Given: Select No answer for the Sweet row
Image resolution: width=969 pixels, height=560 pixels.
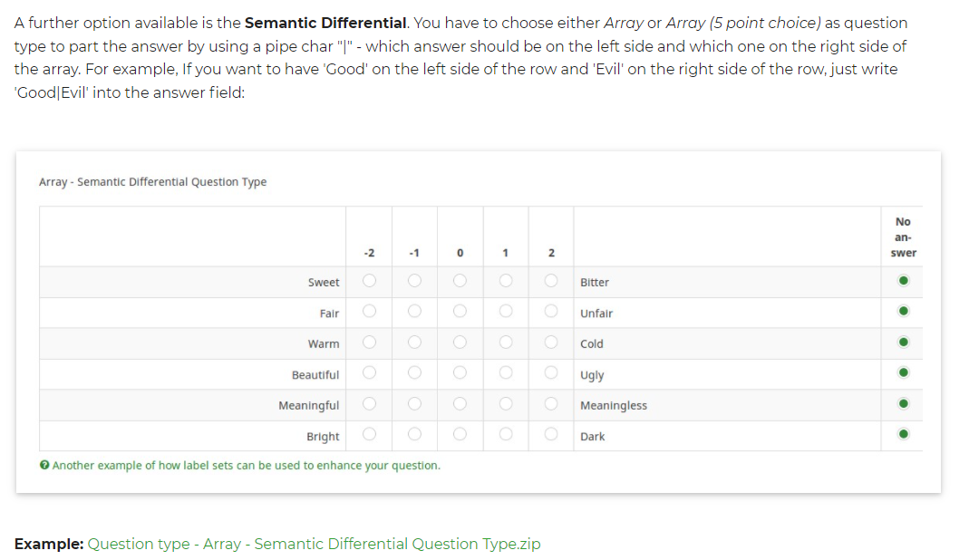Looking at the screenshot, I should pyautogui.click(x=903, y=282).
